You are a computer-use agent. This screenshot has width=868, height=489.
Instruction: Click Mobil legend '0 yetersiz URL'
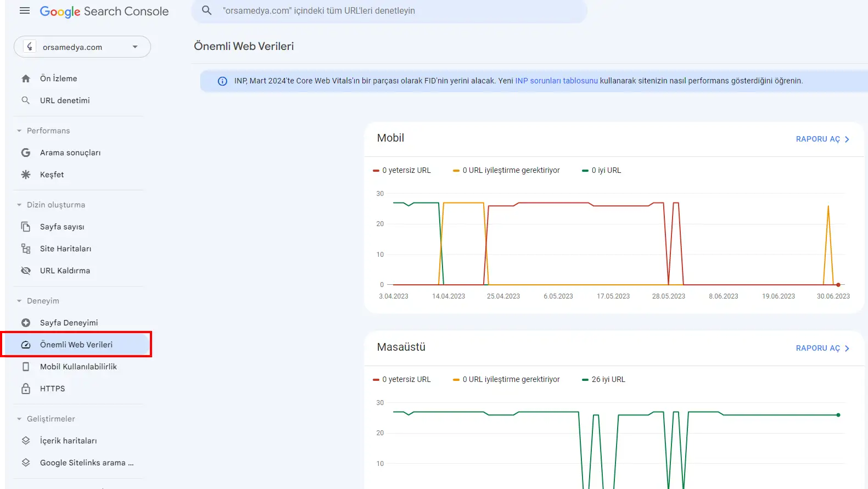(402, 171)
